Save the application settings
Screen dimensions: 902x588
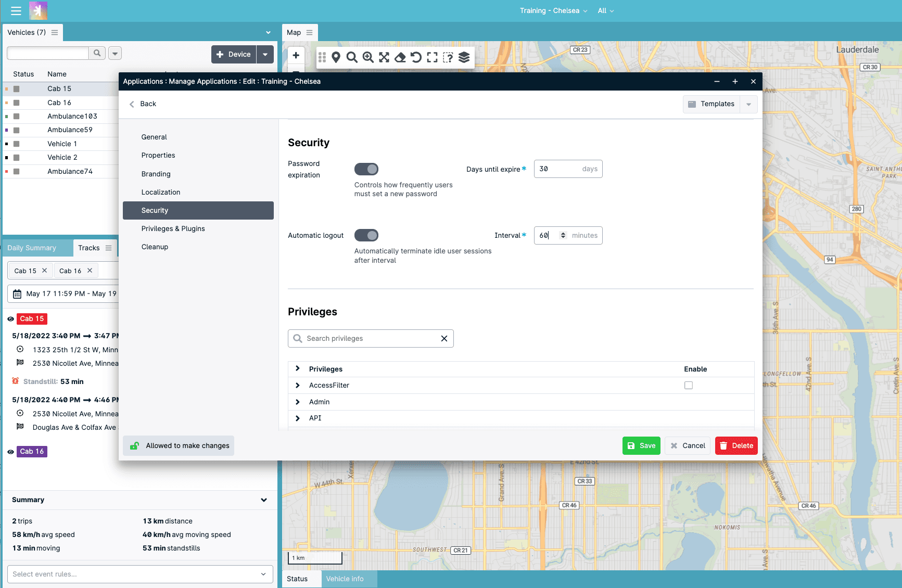click(x=641, y=445)
